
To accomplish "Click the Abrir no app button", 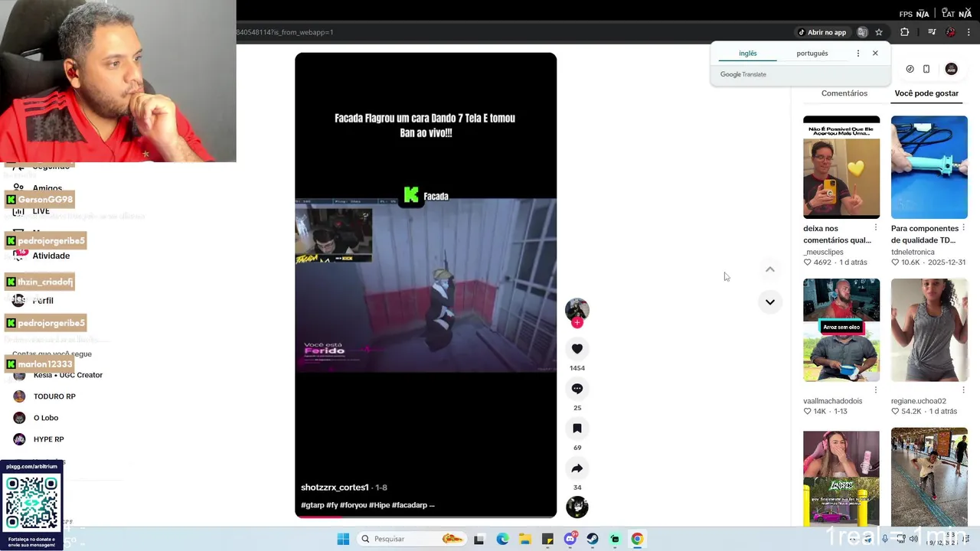I will [x=822, y=32].
